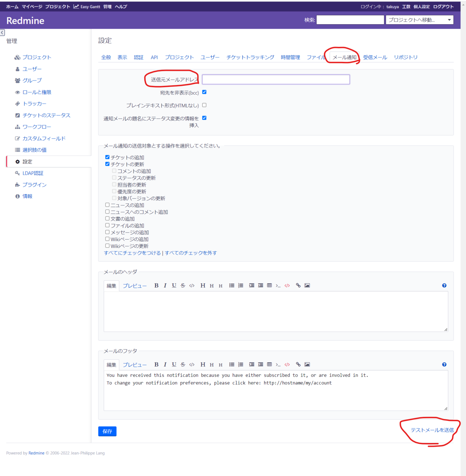
Task: Click the 検索 search box
Action: (350, 20)
